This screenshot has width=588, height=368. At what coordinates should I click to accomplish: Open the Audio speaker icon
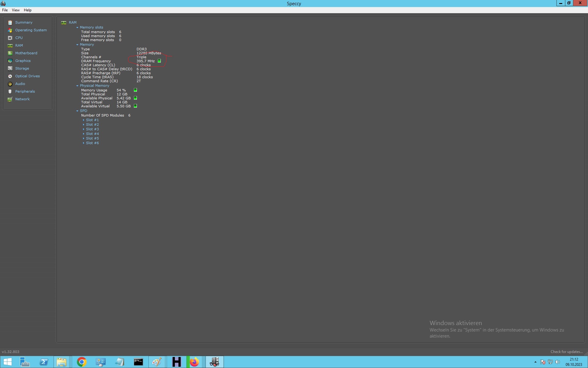pyautogui.click(x=10, y=84)
